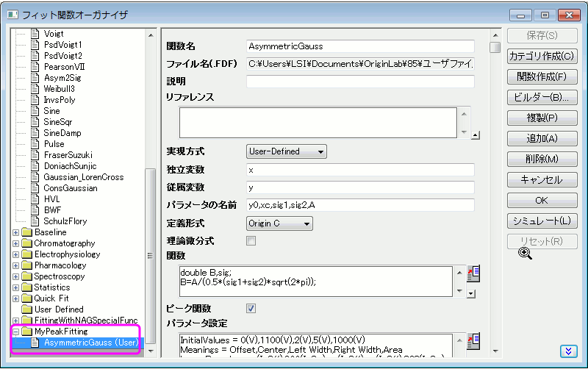Click カテゴリ作成(C) button

coord(542,57)
